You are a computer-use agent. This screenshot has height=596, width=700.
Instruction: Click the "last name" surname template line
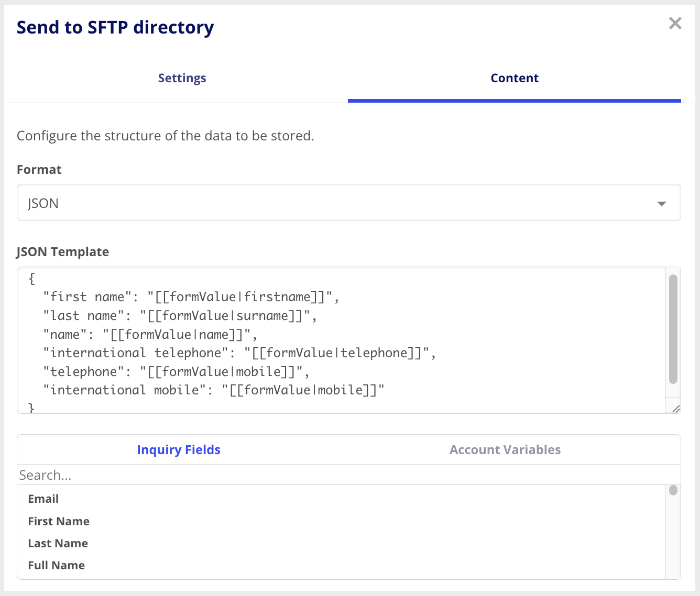[x=180, y=316]
